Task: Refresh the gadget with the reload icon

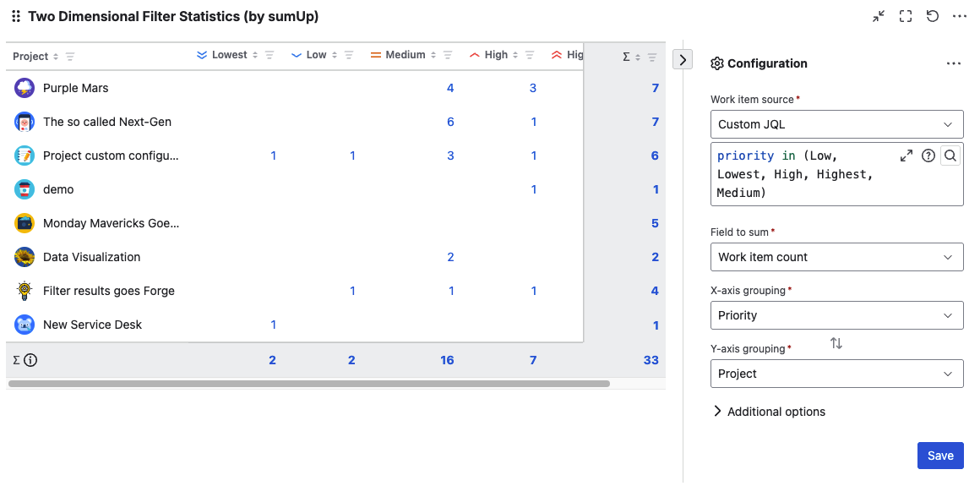Action: tap(933, 16)
